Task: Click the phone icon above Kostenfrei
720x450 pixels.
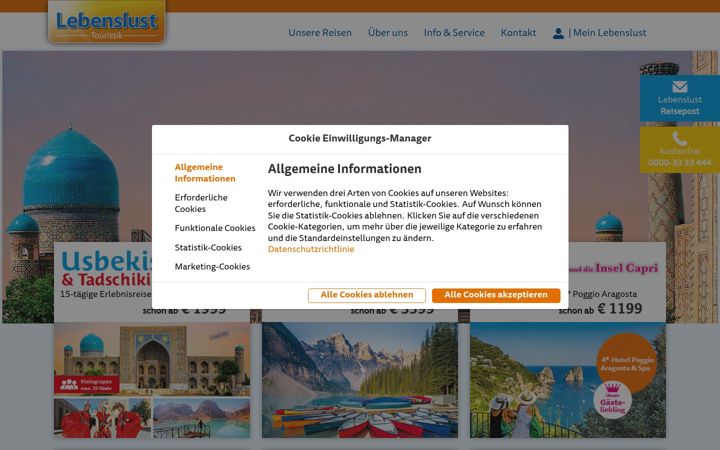Action: (680, 138)
